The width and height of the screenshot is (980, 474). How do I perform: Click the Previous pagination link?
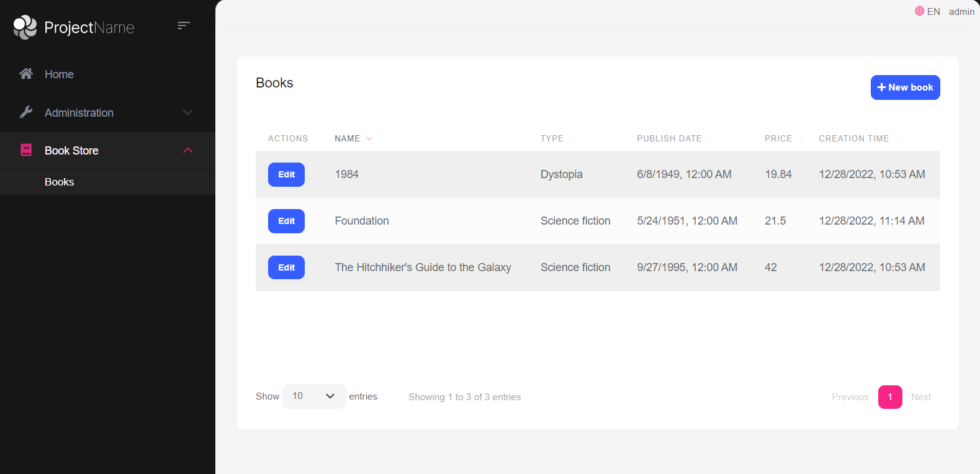pos(850,397)
